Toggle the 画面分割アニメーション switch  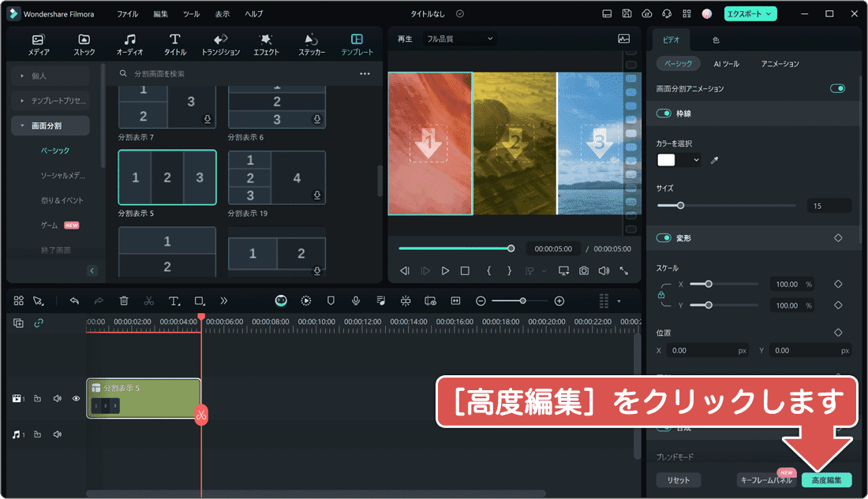click(x=837, y=88)
